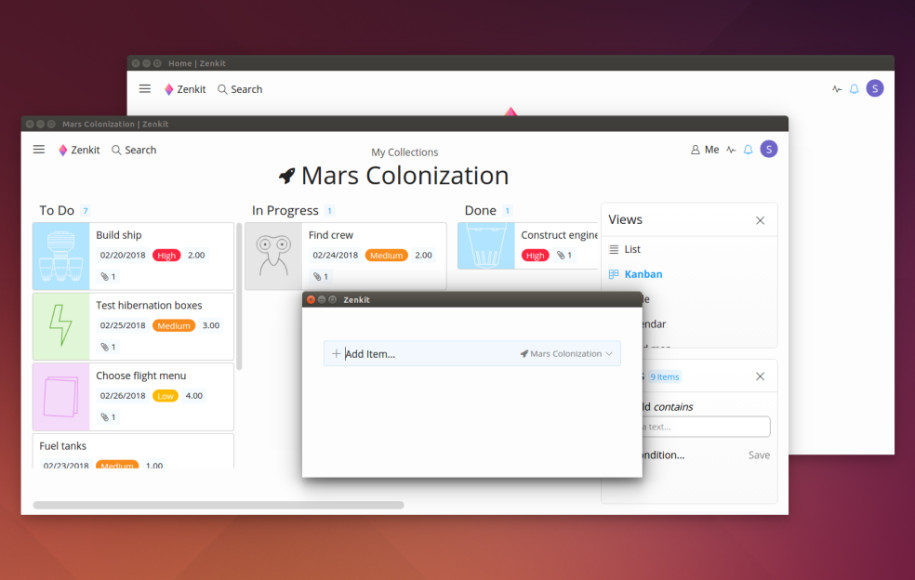
Task: Open the S profile avatar in the Mars Colonization window
Action: [769, 149]
